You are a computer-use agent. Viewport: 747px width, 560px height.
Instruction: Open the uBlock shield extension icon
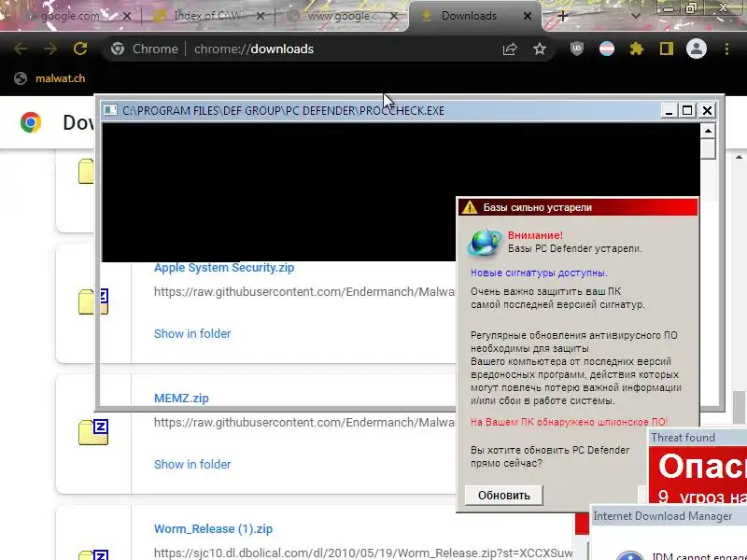click(x=577, y=49)
